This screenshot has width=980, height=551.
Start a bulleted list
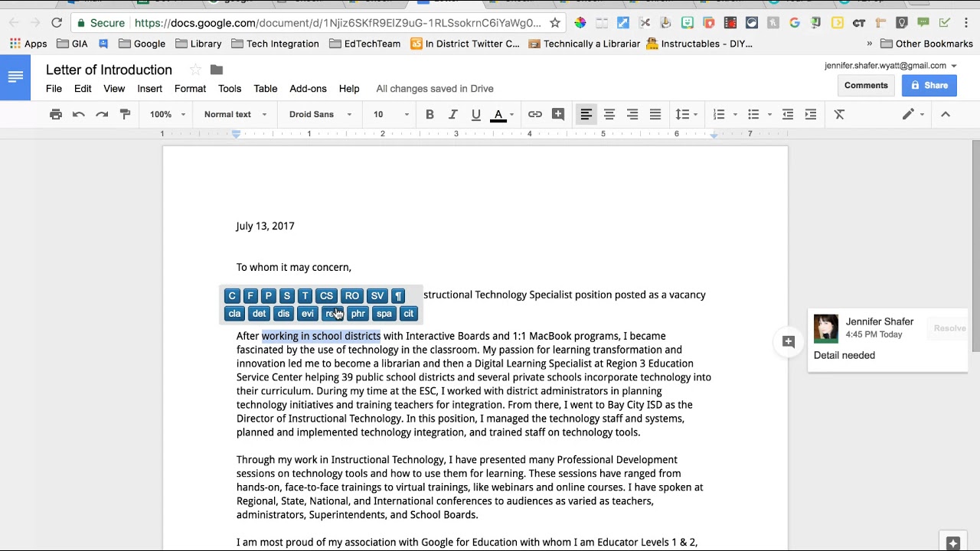[x=753, y=114]
